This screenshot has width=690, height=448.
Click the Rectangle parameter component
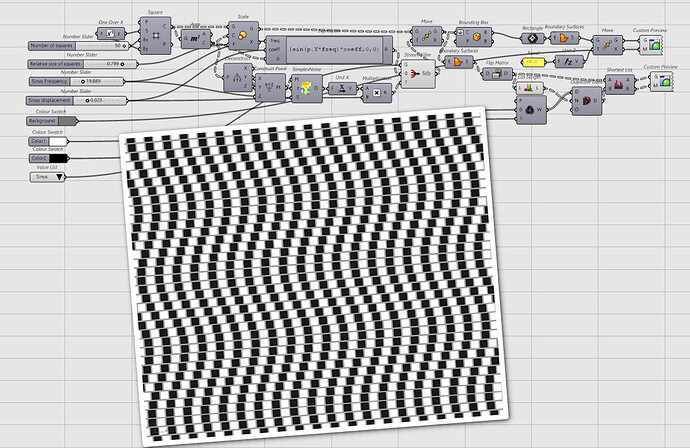(532, 38)
